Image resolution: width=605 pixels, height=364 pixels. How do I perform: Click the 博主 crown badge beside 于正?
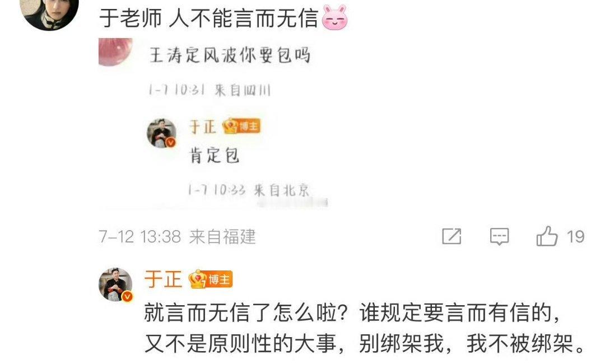[210, 279]
